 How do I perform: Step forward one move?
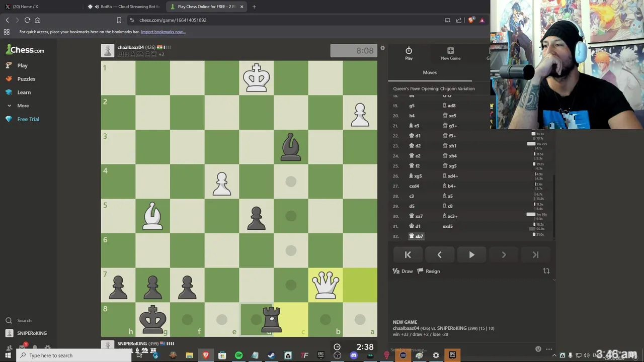pyautogui.click(x=504, y=255)
